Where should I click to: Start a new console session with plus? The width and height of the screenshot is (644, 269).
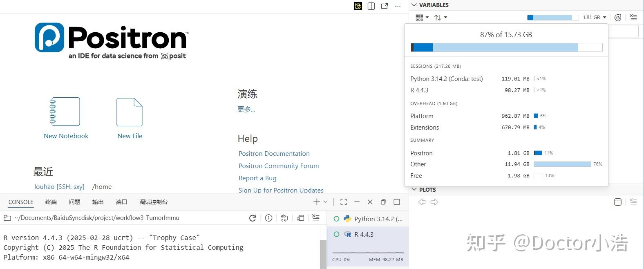pyautogui.click(x=317, y=202)
